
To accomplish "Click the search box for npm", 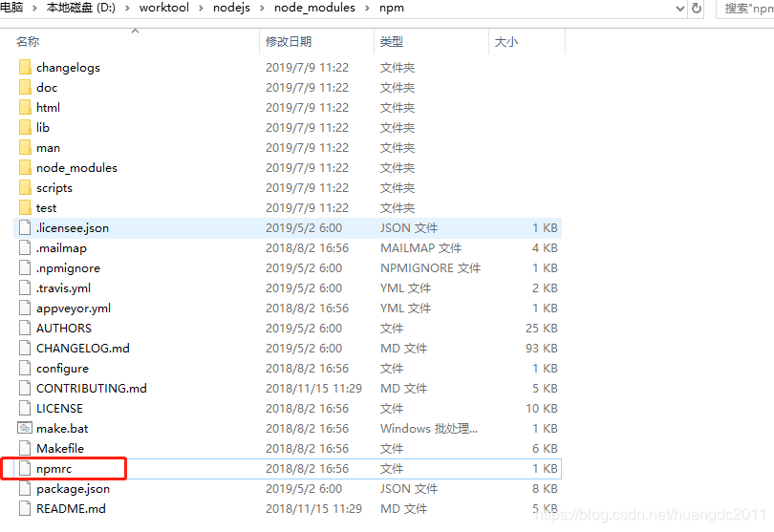I will [745, 9].
